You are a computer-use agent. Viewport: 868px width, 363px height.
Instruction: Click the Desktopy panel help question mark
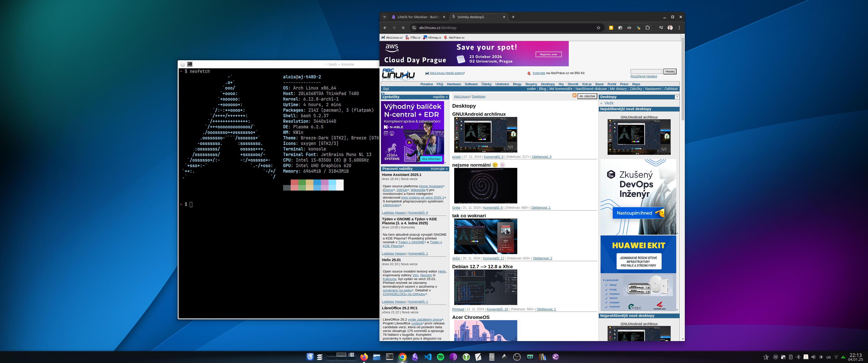pos(676,97)
